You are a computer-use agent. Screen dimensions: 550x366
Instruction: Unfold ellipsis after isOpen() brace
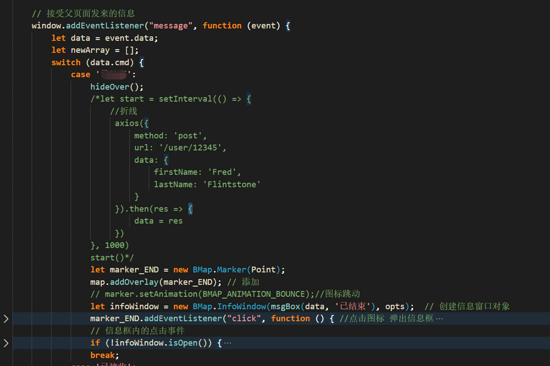[227, 343]
